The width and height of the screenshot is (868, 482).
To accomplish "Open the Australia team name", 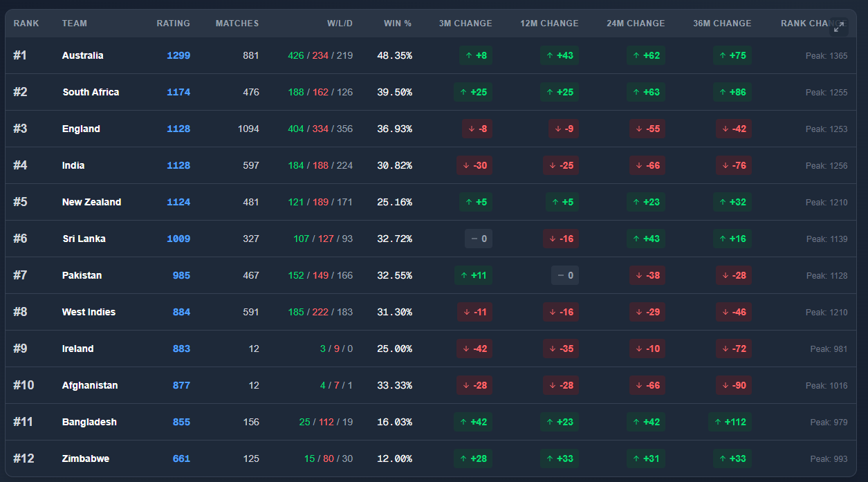I will pyautogui.click(x=82, y=55).
